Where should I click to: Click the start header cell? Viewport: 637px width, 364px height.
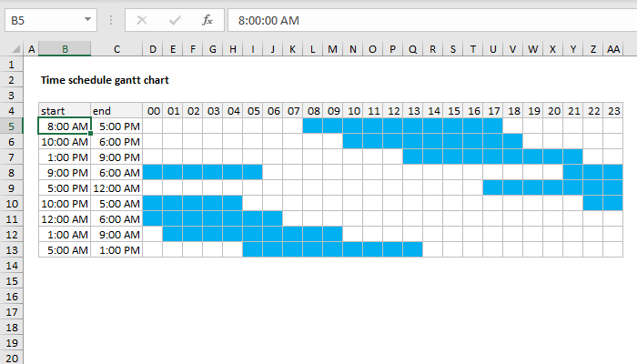click(65, 110)
